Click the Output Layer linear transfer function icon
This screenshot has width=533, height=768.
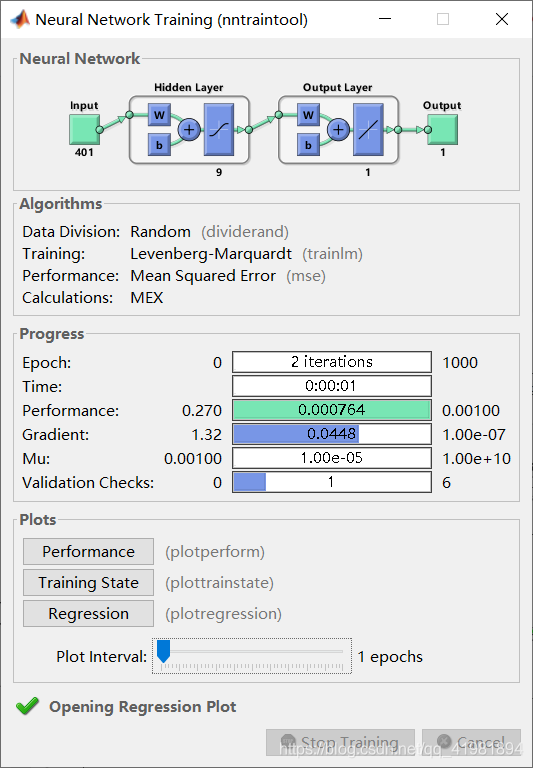pyautogui.click(x=368, y=129)
